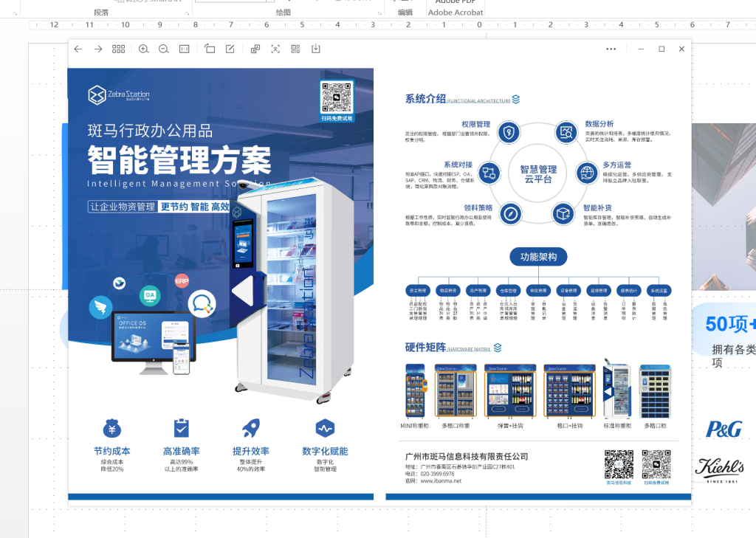Zoom in using the magnifier plus icon
The height and width of the screenshot is (538, 756).
144,49
